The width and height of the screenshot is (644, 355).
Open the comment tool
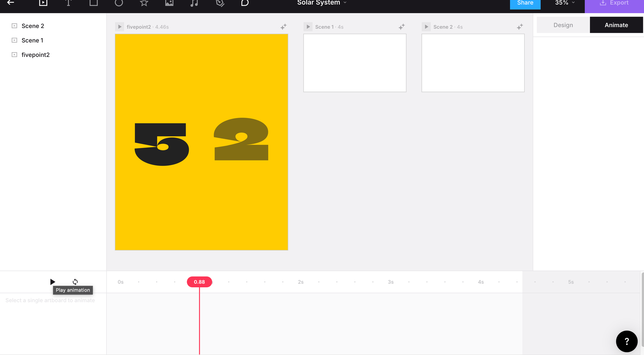point(245,3)
